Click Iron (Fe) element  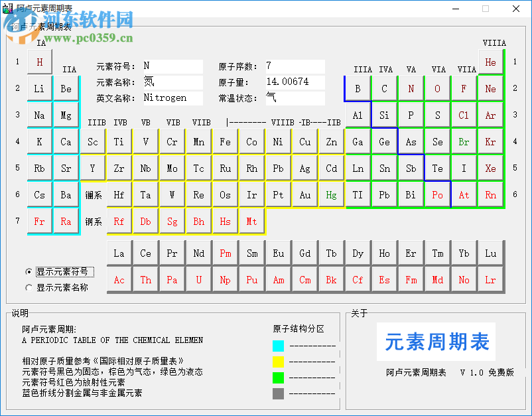coord(225,141)
